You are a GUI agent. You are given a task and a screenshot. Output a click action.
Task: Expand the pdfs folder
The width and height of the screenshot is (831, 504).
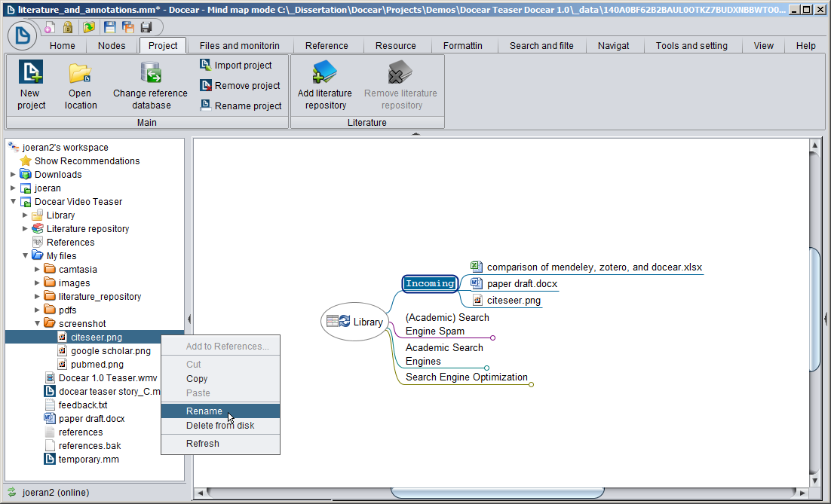[37, 310]
